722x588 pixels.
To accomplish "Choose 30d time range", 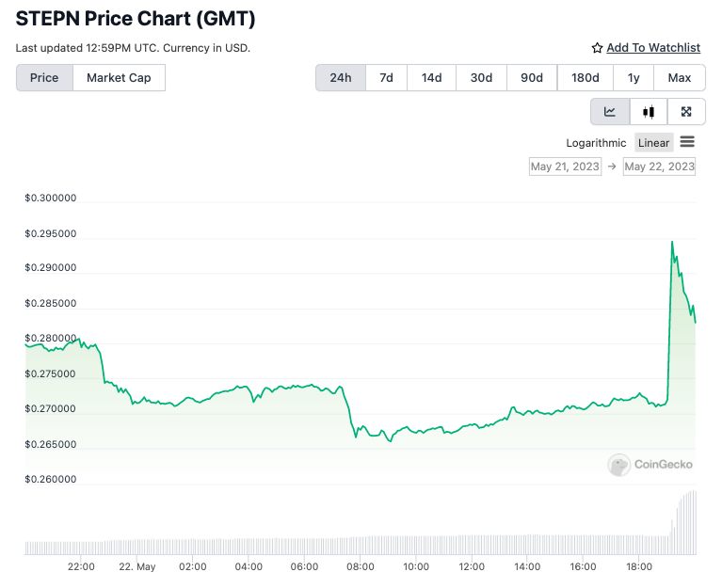I will [x=481, y=78].
